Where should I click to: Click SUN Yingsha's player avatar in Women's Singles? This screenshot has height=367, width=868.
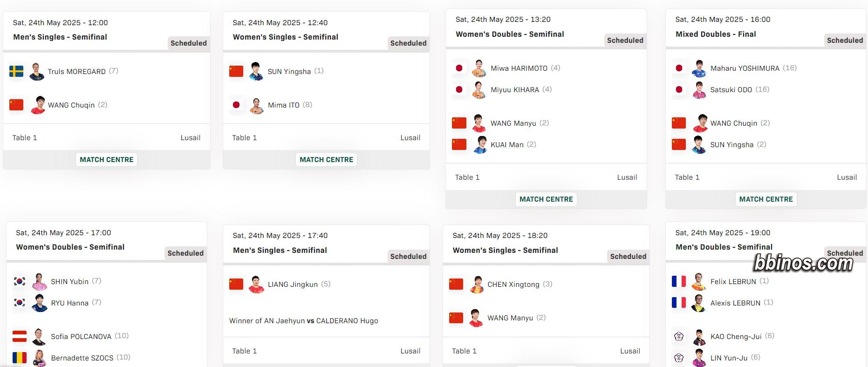pos(256,71)
